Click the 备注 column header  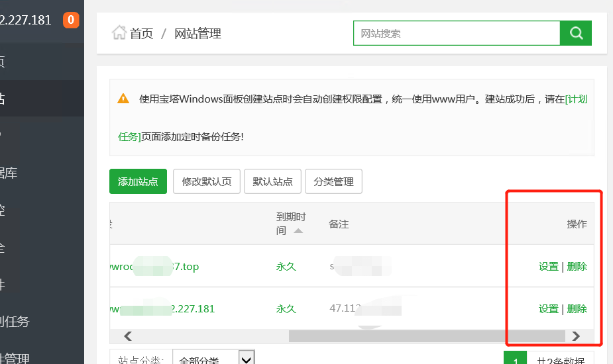coord(339,224)
